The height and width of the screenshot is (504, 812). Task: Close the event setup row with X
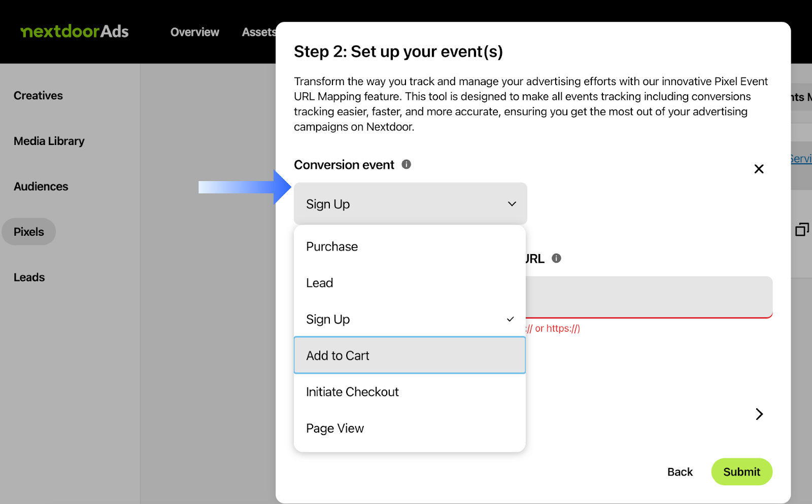[759, 169]
